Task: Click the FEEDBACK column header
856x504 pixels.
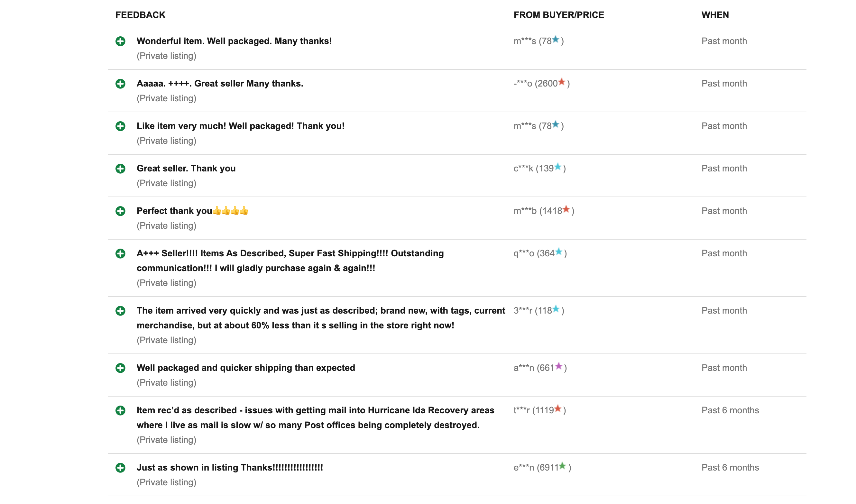Action: (140, 15)
